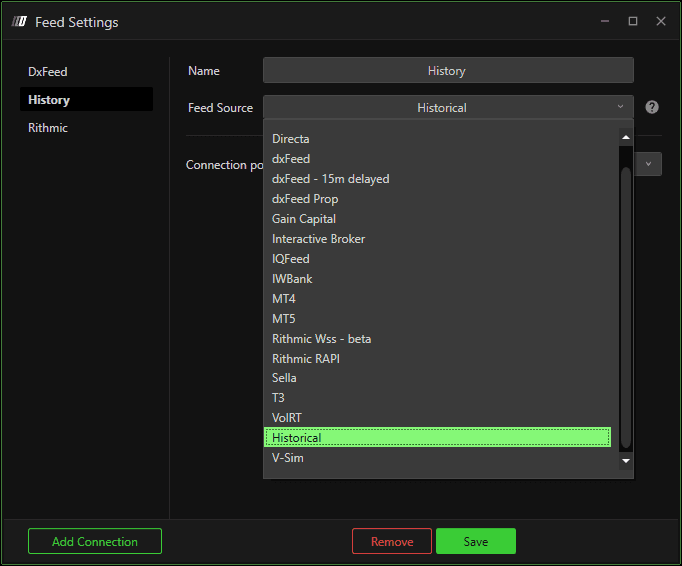Maximize the Feed Settings window
The width and height of the screenshot is (682, 566).
pyautogui.click(x=633, y=21)
